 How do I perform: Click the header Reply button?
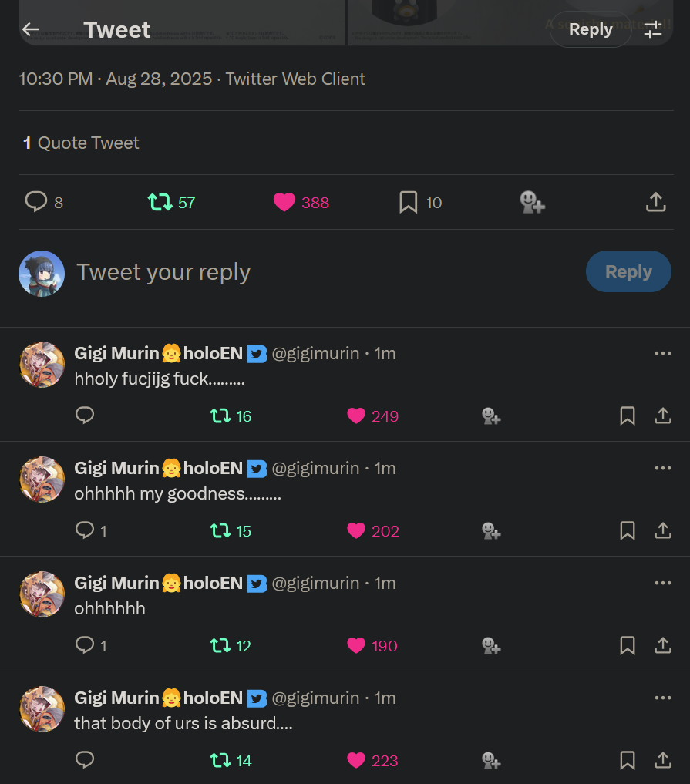pos(591,29)
